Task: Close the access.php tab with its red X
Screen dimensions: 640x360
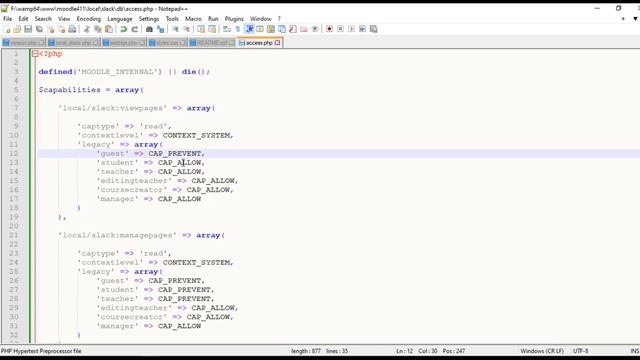Action: [278, 42]
